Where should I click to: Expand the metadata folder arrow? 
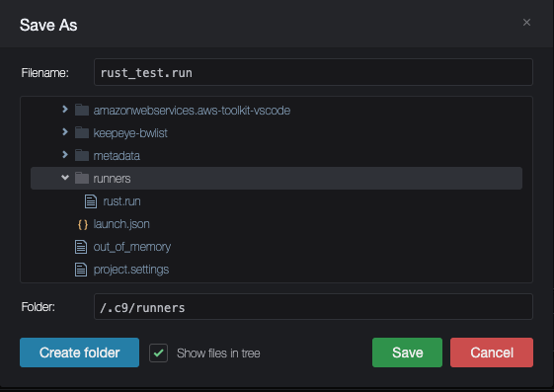[x=64, y=154]
